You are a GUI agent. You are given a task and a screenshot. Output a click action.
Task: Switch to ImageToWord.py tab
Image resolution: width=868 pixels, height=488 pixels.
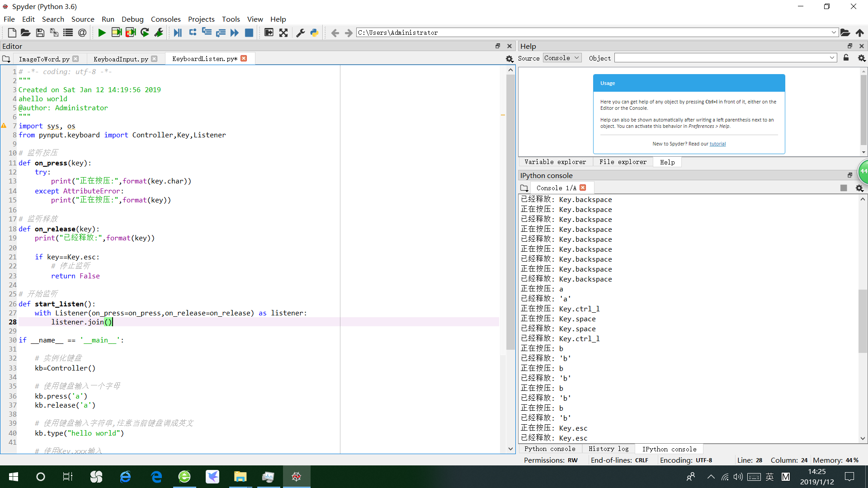coord(44,59)
